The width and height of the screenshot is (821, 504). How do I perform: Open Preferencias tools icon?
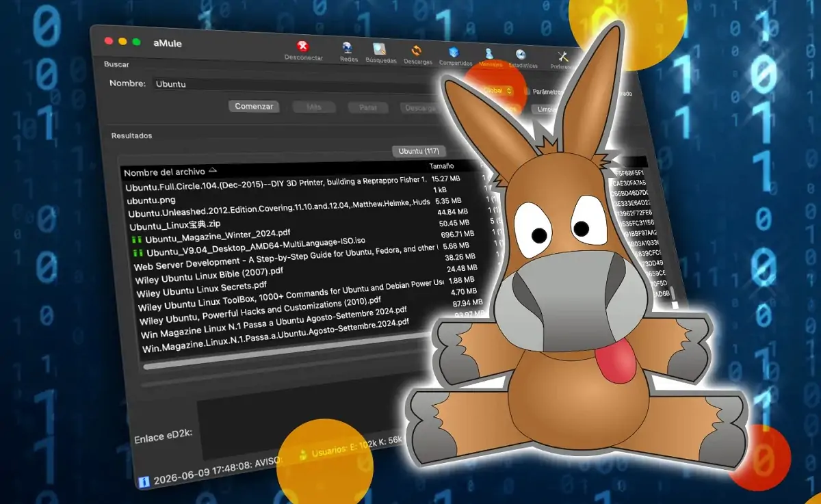tap(564, 57)
